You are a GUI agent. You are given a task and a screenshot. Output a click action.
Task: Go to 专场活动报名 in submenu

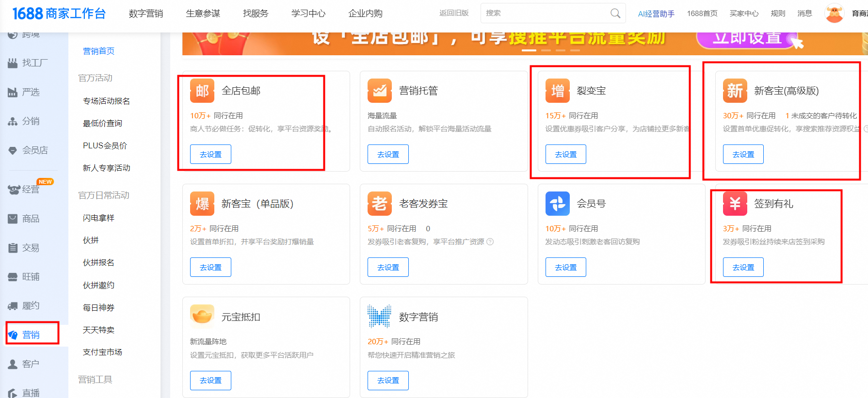coord(106,101)
